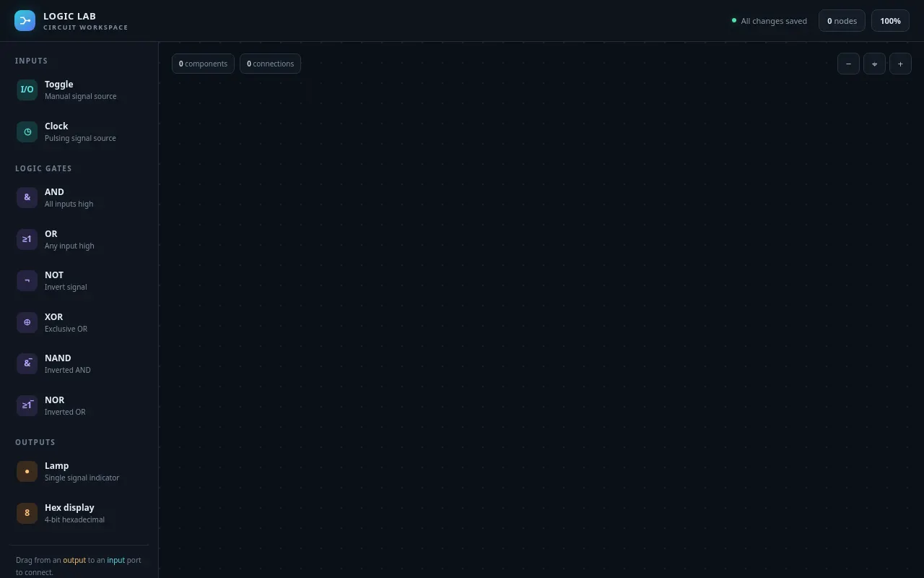Select the Lamp output icon
924x578 pixels.
pyautogui.click(x=27, y=471)
